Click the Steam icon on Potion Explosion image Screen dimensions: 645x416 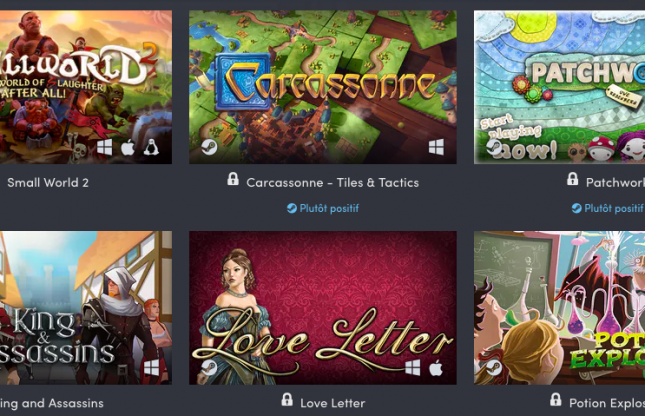494,367
